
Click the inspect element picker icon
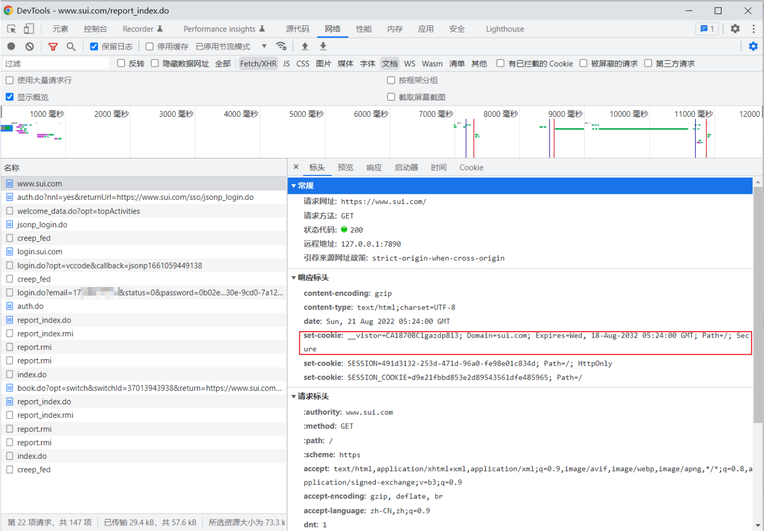click(11, 29)
